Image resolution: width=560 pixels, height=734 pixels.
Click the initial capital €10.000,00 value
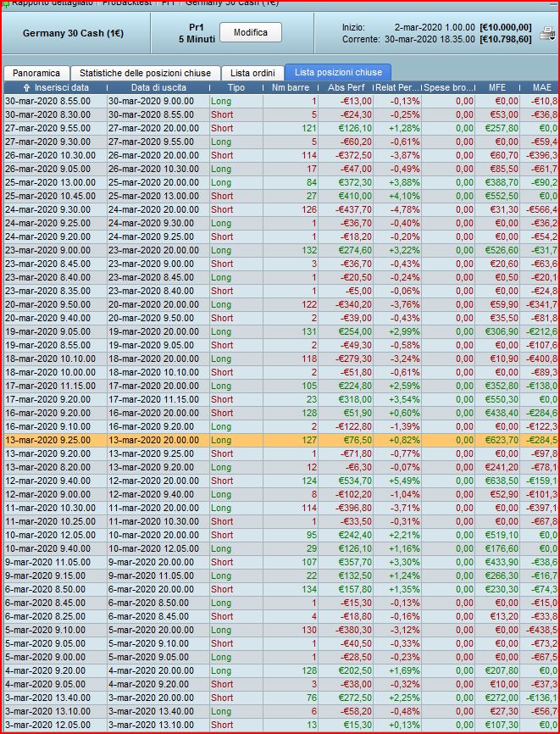click(506, 28)
